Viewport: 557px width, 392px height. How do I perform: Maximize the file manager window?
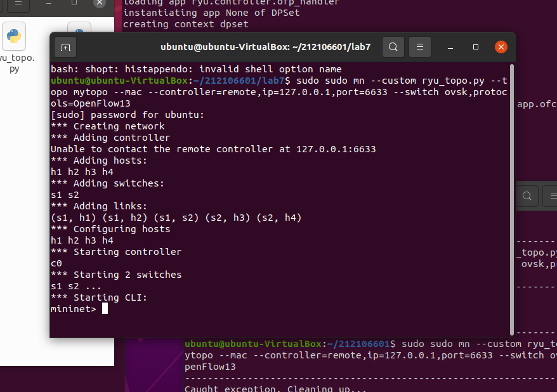pyautogui.click(x=74, y=3)
